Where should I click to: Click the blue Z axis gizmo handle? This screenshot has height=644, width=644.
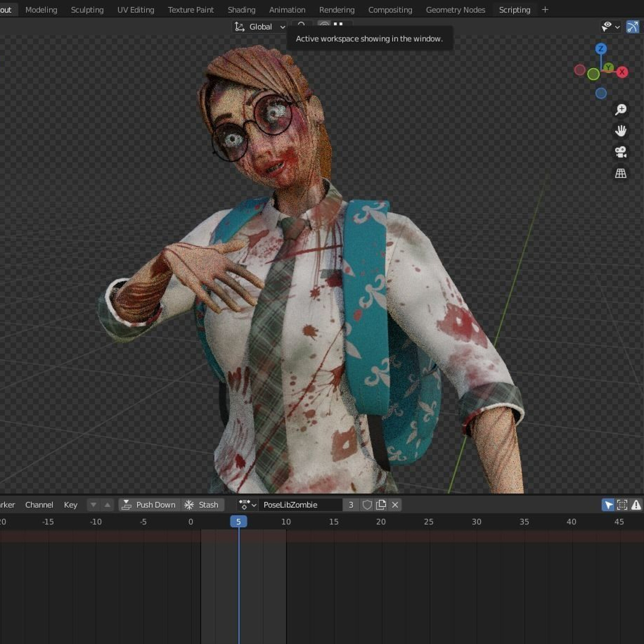pyautogui.click(x=601, y=49)
